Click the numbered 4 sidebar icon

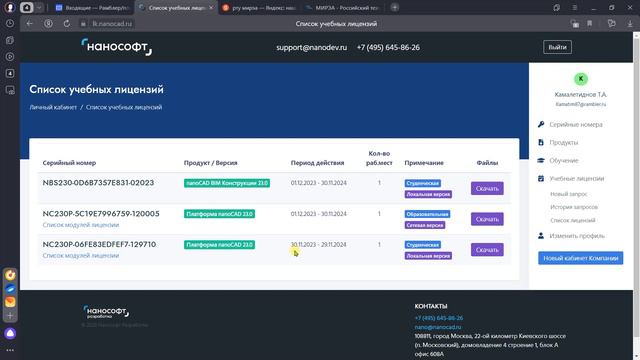click(10, 73)
